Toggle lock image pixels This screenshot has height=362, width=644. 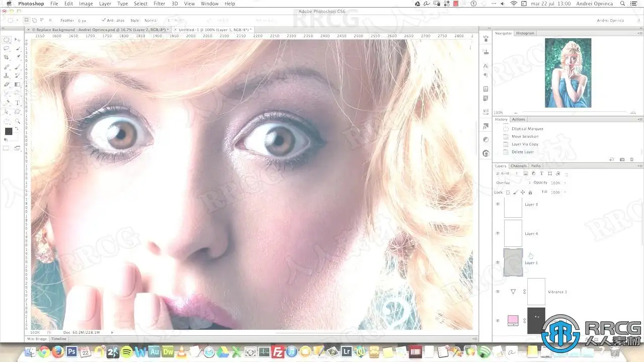click(x=515, y=192)
